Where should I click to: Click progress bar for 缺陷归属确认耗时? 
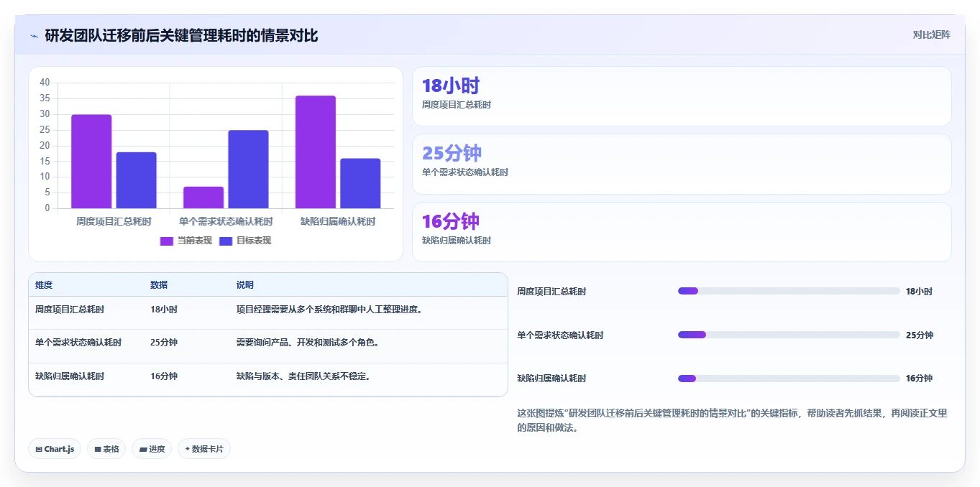789,379
